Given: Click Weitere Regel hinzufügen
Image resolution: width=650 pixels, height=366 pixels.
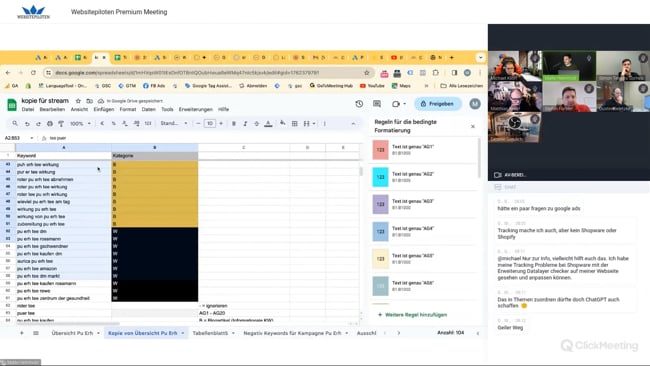Looking at the screenshot, I should pyautogui.click(x=412, y=315).
